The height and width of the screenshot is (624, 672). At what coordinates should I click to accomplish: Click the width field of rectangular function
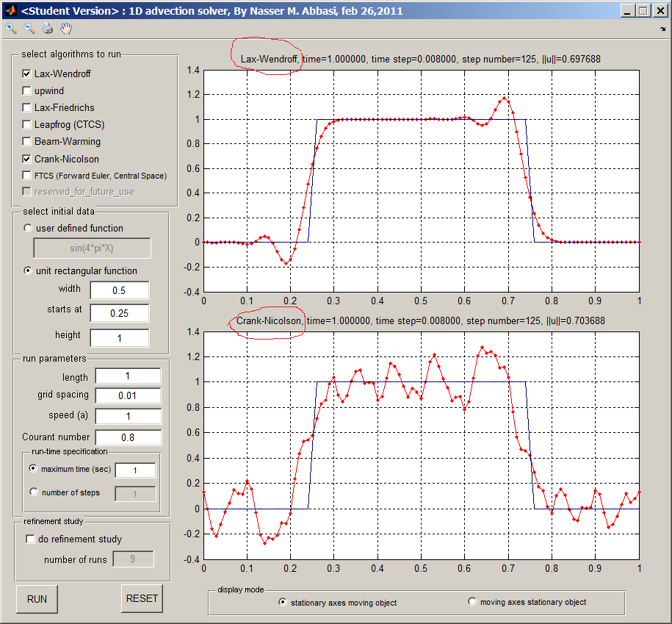pos(119,290)
